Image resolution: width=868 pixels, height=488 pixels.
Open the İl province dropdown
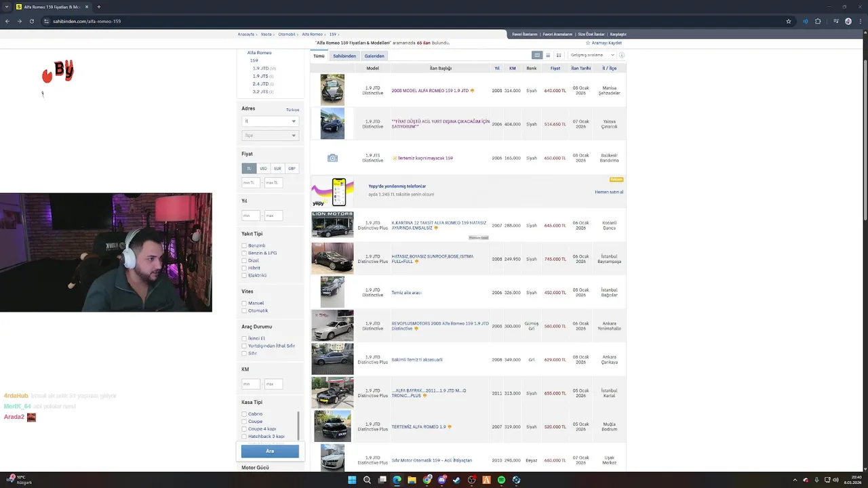pyautogui.click(x=270, y=121)
